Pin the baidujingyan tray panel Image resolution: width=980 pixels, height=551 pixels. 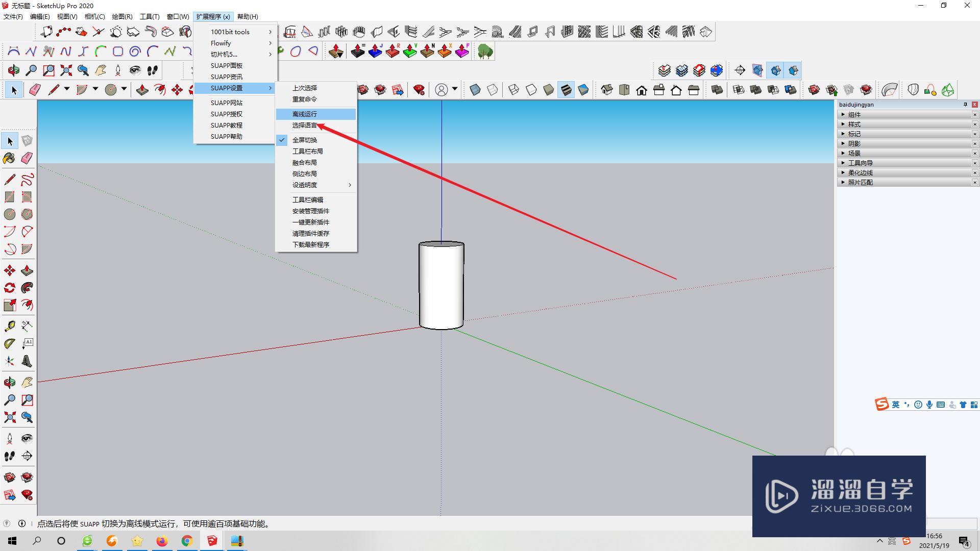pos(965,104)
